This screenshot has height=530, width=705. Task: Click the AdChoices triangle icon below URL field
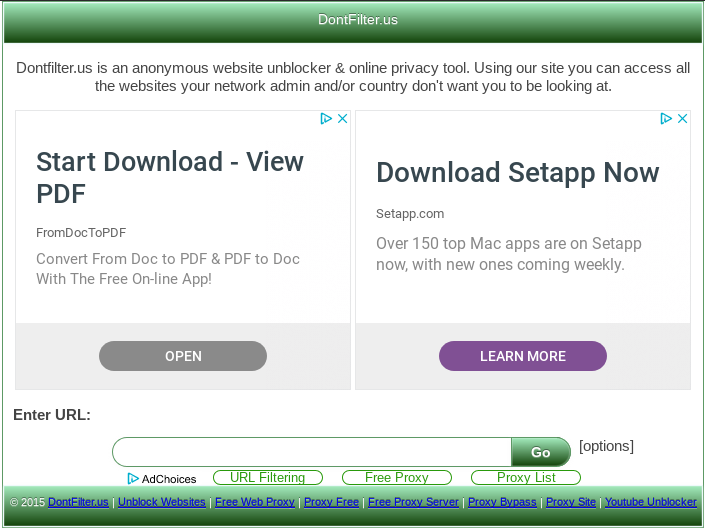pyautogui.click(x=133, y=479)
